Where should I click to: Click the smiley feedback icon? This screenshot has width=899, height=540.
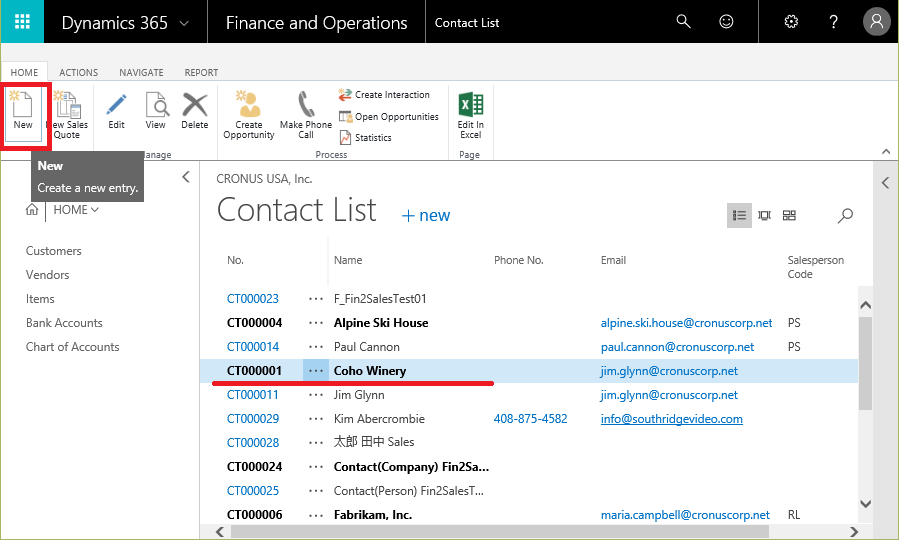click(726, 22)
